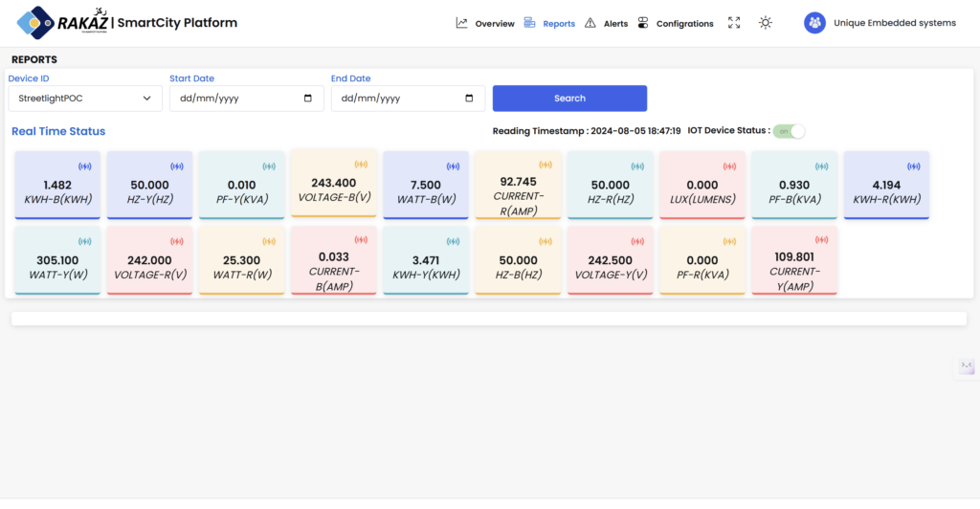Enter fullscreen with the expand icon

coord(734,23)
